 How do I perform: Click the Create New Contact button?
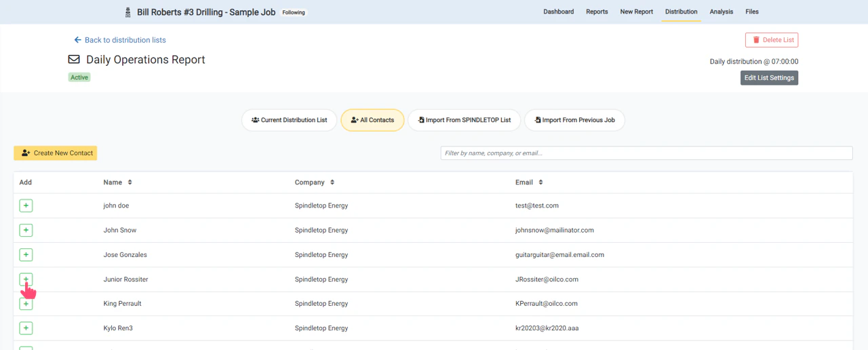click(56, 153)
